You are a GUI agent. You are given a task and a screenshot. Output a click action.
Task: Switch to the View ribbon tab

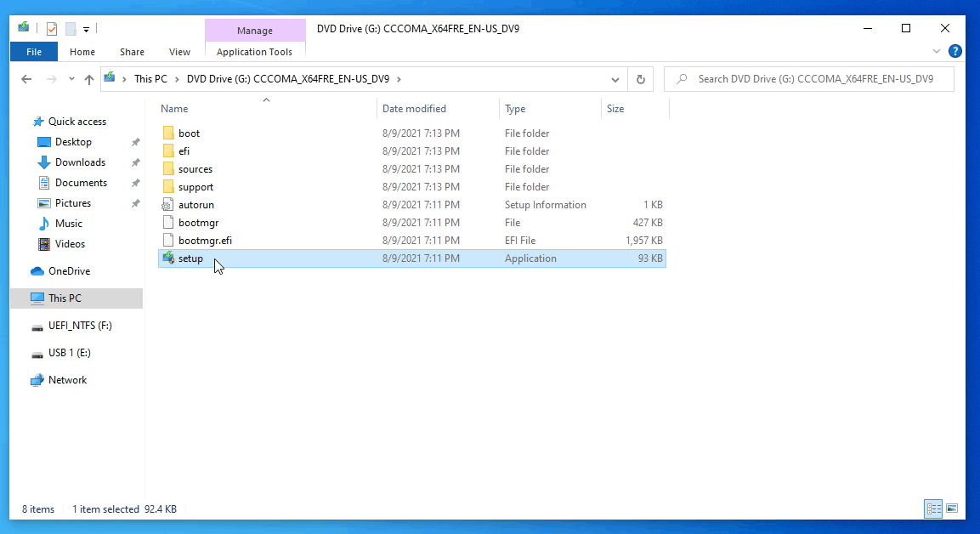(x=179, y=52)
